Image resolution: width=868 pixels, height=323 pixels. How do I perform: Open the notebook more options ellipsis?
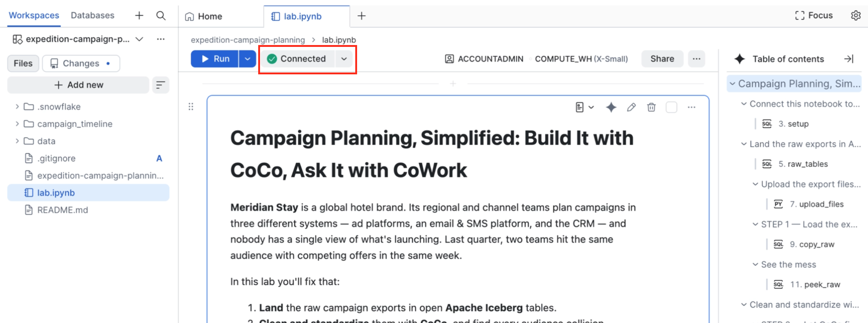tap(697, 59)
